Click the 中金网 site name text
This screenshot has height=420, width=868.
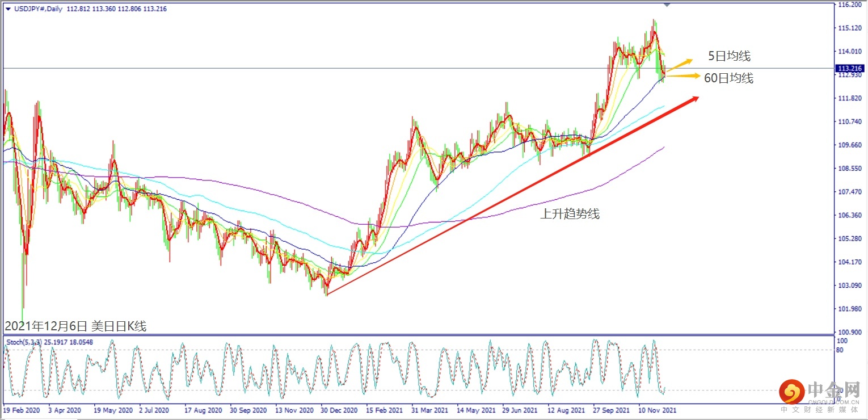833,390
